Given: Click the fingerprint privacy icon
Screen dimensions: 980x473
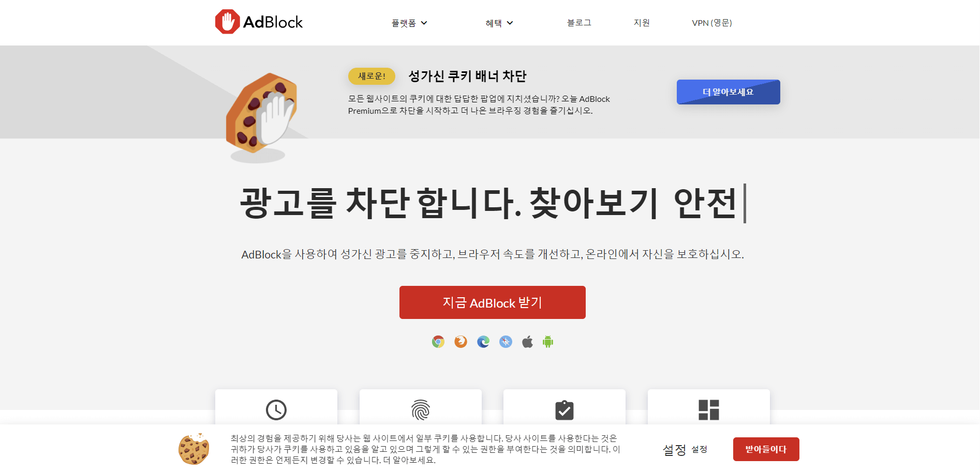Looking at the screenshot, I should point(420,410).
